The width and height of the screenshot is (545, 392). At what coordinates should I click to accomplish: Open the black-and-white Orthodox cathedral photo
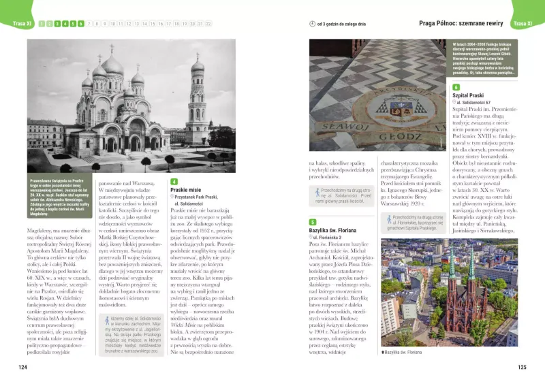(131, 105)
